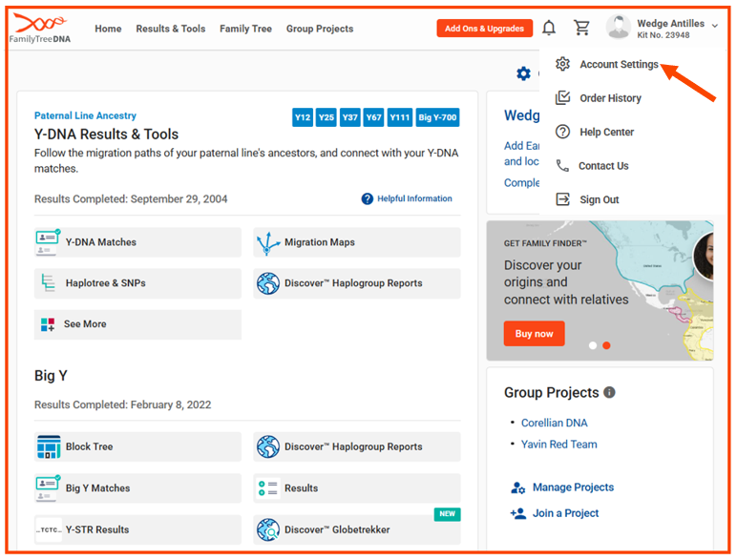This screenshot has height=560, width=737.
Task: Click the Y-STR Results TCTC icon
Action: point(49,529)
